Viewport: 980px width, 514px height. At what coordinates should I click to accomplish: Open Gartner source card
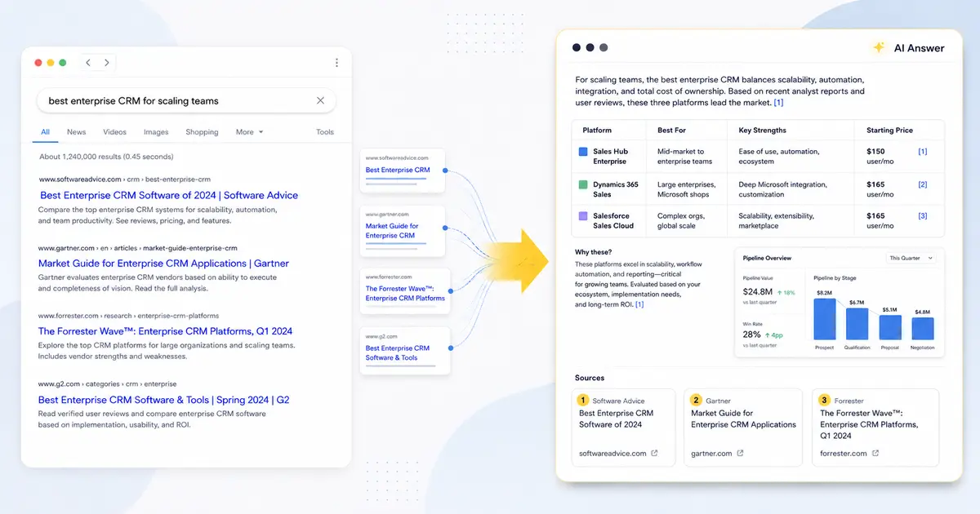point(743,427)
